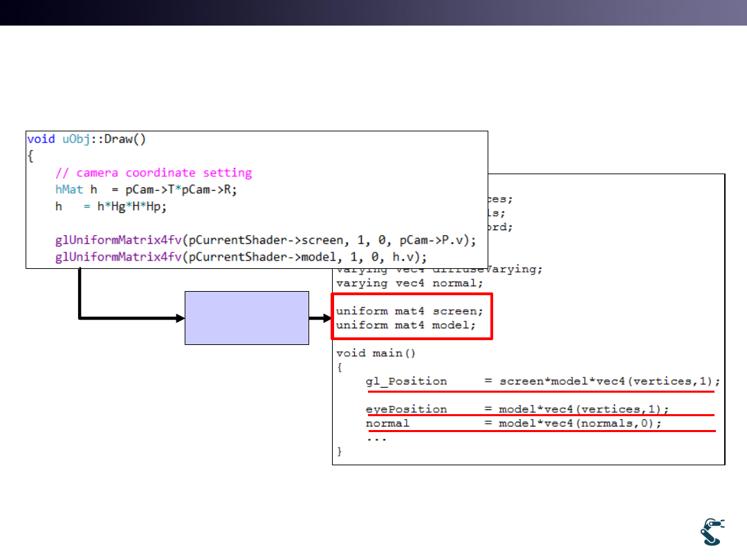
Task: Click "uniform mat4 screen;" in red box
Action: (410, 311)
